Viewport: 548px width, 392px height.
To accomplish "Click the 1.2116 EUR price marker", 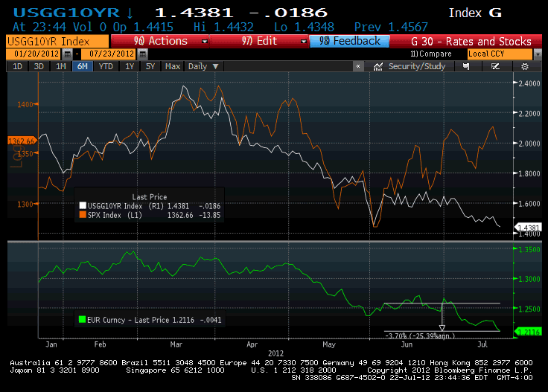I will [529, 332].
